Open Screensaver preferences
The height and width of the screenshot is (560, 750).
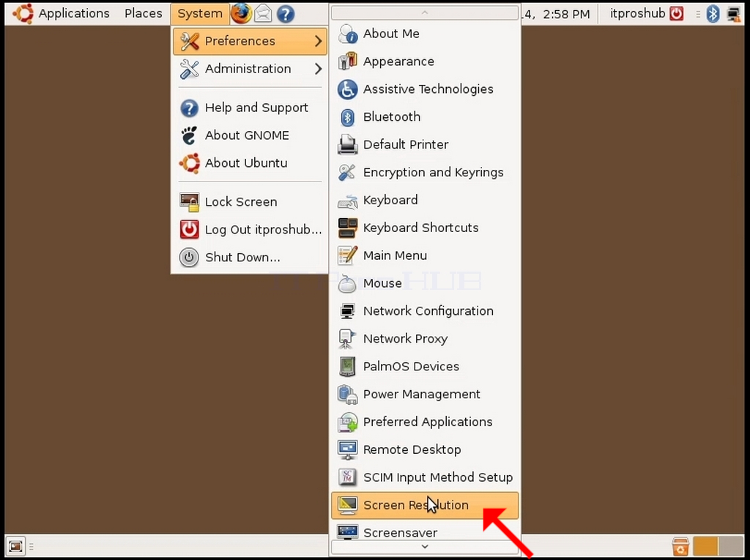(425, 531)
